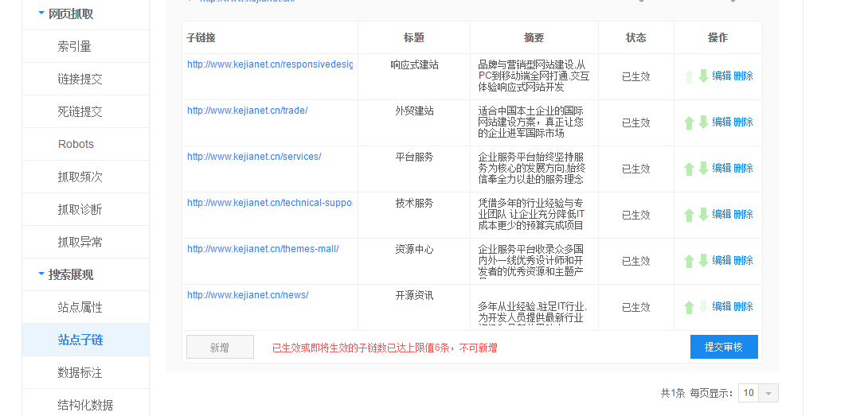Click 编辑 for the 外贸建站 row
The image size is (868, 416).
tap(721, 122)
